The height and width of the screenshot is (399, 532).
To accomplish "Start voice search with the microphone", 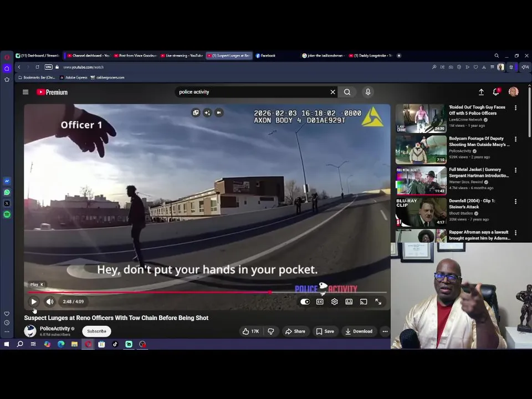I will (368, 92).
